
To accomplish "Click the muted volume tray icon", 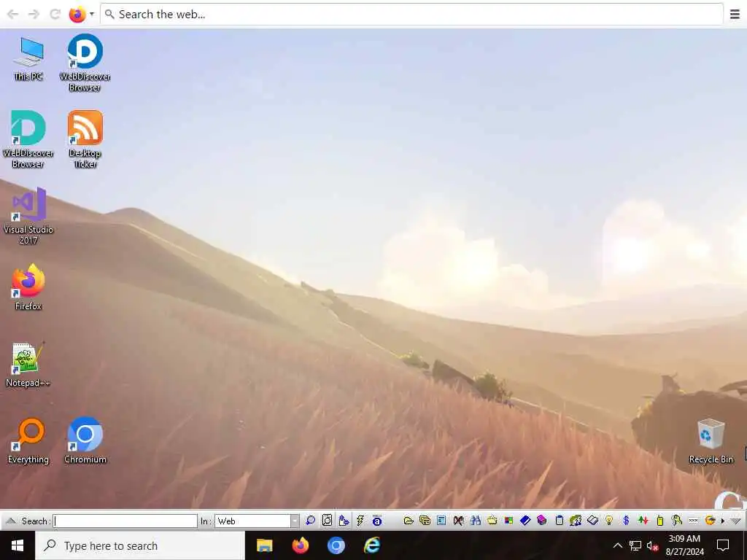I will click(653, 546).
